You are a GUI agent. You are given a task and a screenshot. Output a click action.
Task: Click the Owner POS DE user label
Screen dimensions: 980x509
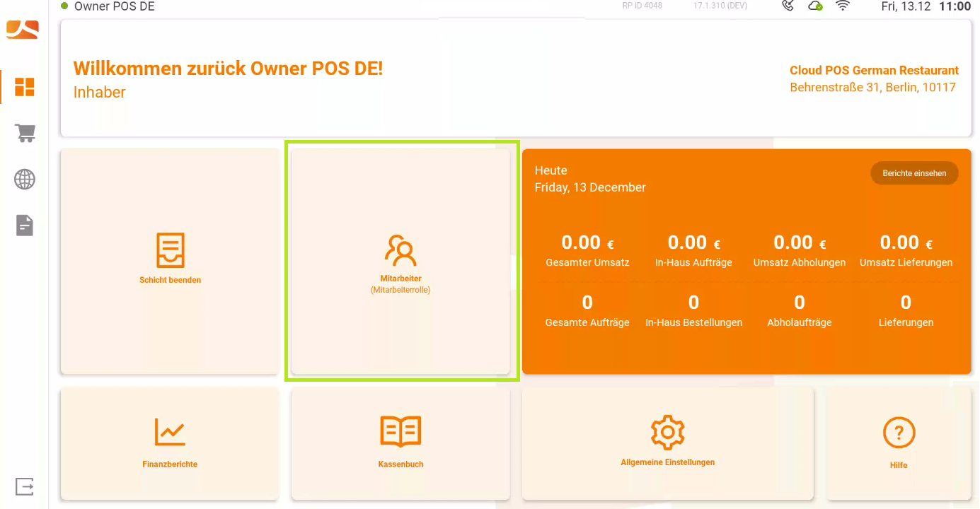[x=114, y=6]
